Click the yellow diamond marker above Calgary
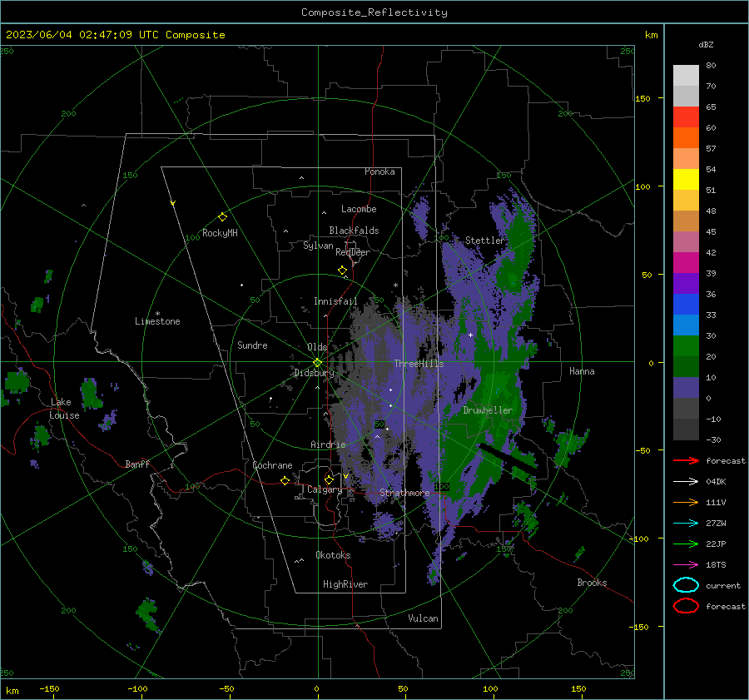The width and height of the screenshot is (749, 700). 329,479
